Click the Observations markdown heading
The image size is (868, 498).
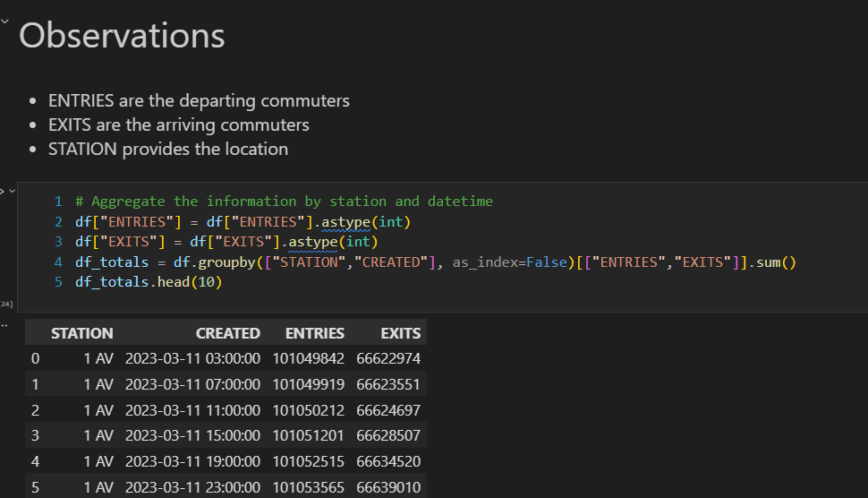(122, 36)
